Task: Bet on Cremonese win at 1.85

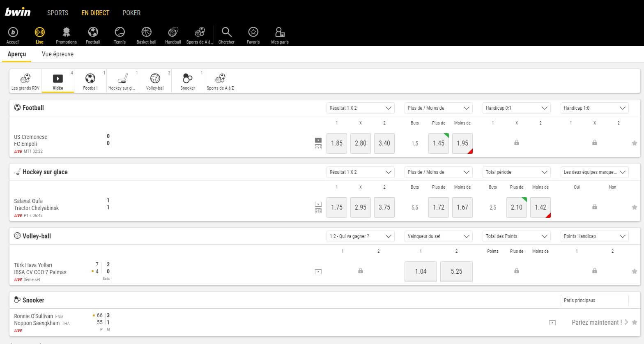Action: pyautogui.click(x=337, y=143)
